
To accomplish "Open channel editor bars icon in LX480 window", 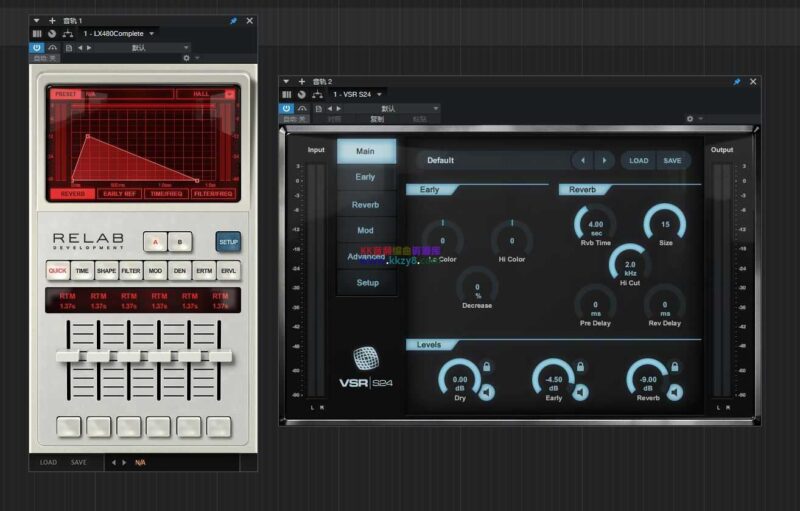I will point(37,34).
